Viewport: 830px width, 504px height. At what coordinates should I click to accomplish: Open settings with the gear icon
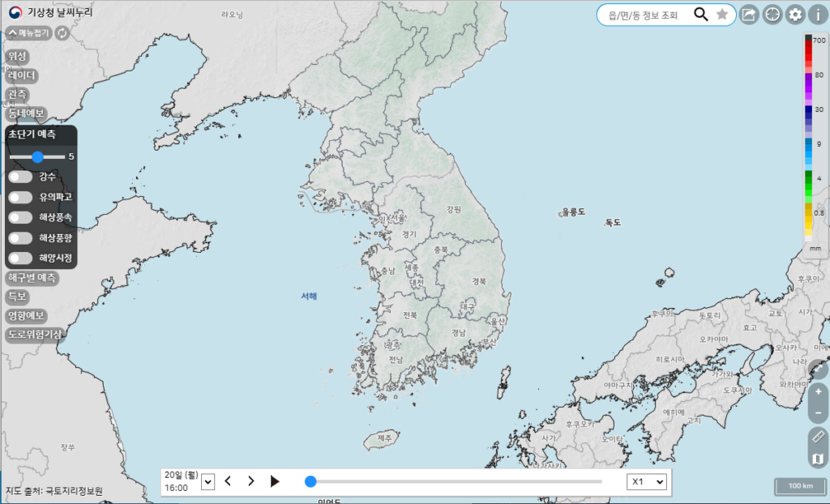(x=796, y=15)
